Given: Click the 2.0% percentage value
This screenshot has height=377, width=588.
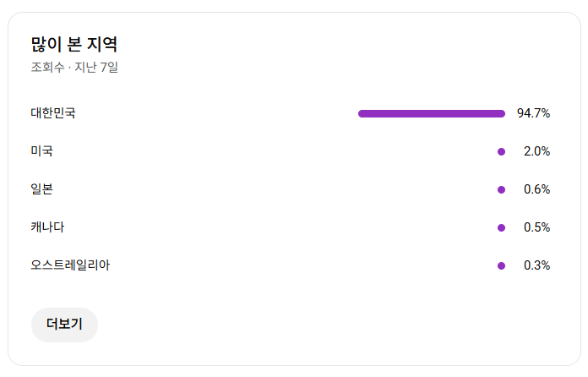Looking at the screenshot, I should [536, 151].
